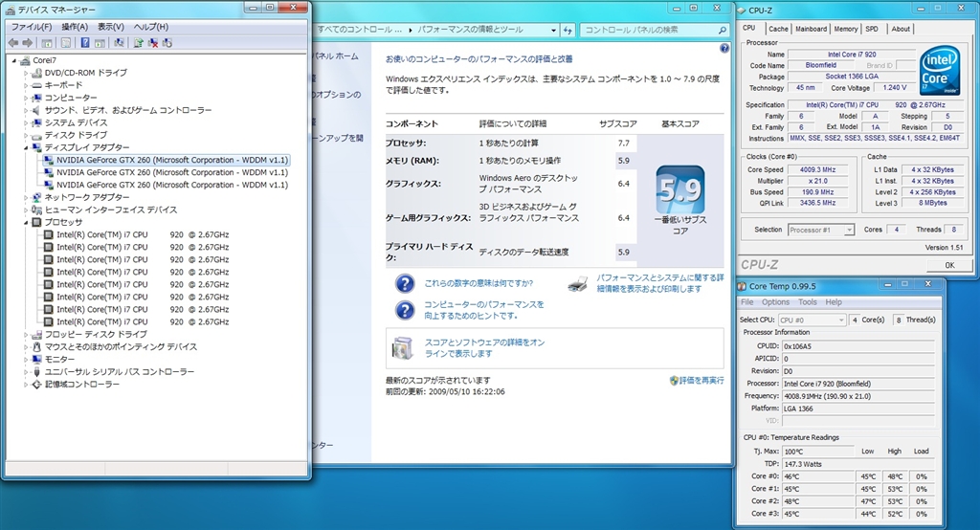Expand the キーボード node
This screenshot has height=530, width=980.
pyautogui.click(x=26, y=86)
